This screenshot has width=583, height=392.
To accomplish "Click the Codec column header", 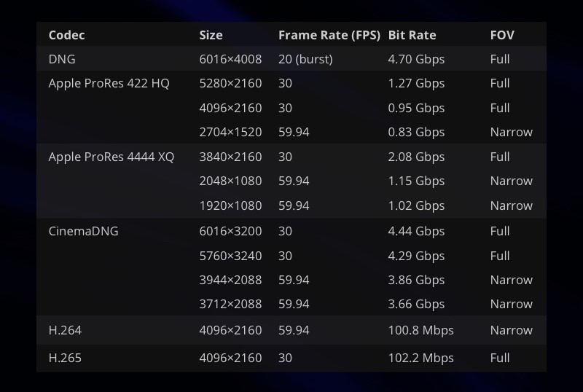I will tap(66, 35).
